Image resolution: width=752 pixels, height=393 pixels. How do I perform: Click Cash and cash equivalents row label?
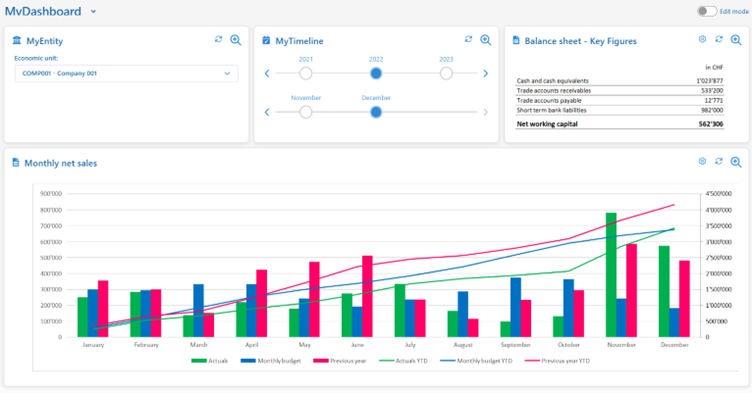(552, 81)
